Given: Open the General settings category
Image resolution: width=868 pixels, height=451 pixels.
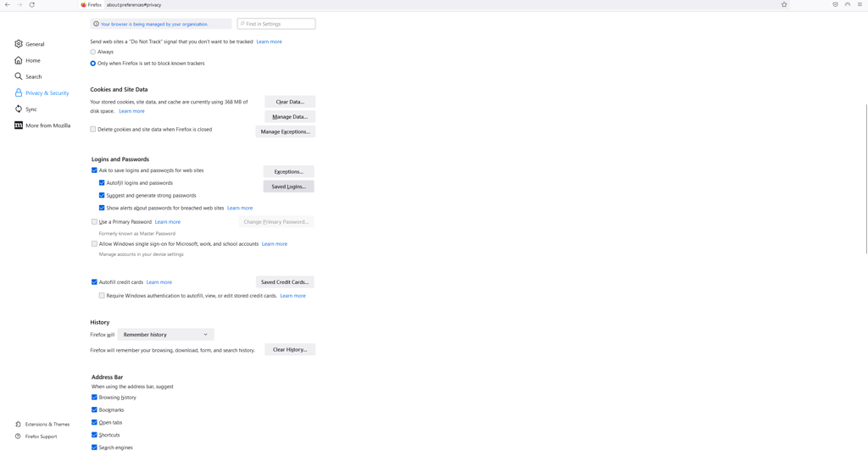Looking at the screenshot, I should point(35,44).
